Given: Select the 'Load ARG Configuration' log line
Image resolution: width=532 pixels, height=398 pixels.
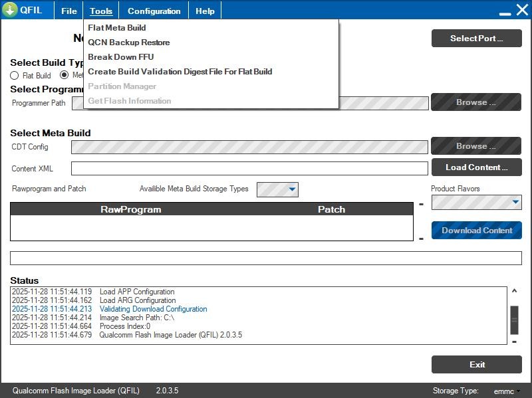Looking at the screenshot, I should point(94,300).
